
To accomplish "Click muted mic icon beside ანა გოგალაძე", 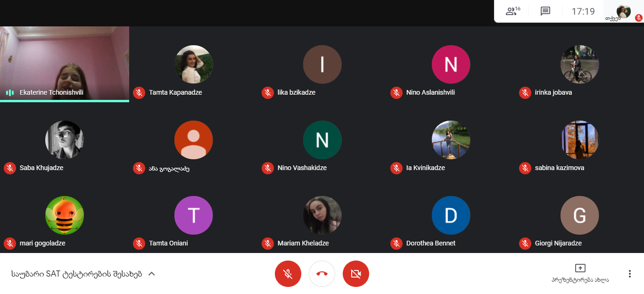I will 139,168.
